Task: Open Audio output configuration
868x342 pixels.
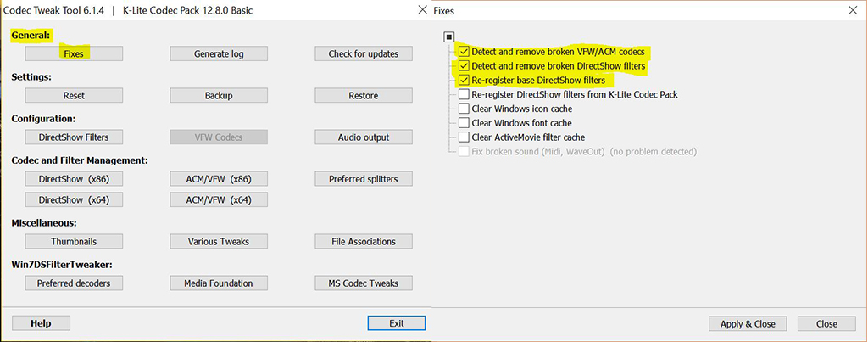Action: [363, 137]
